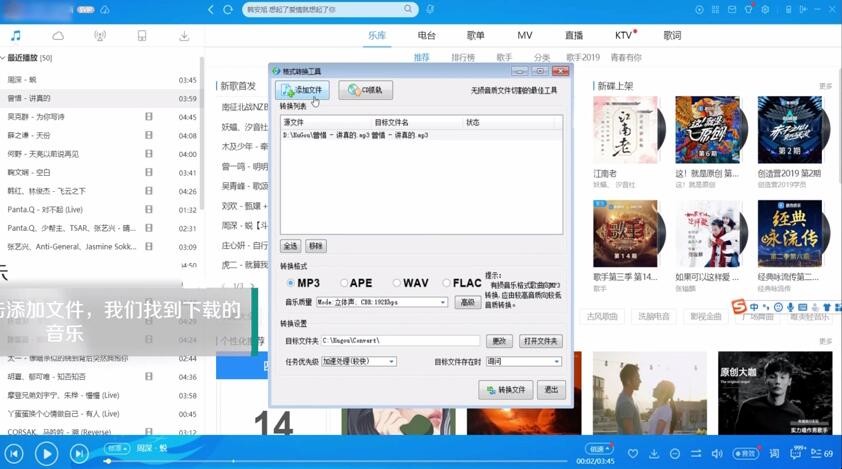Switch to the 歌单 tab
Viewport: 842px width, 469px height.
pyautogui.click(x=475, y=35)
